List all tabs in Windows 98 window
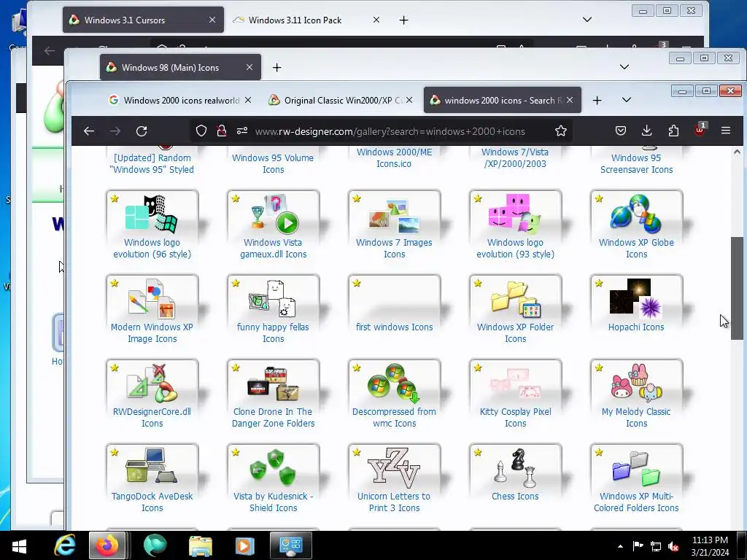Screen dimensions: 747x560 point(624,67)
